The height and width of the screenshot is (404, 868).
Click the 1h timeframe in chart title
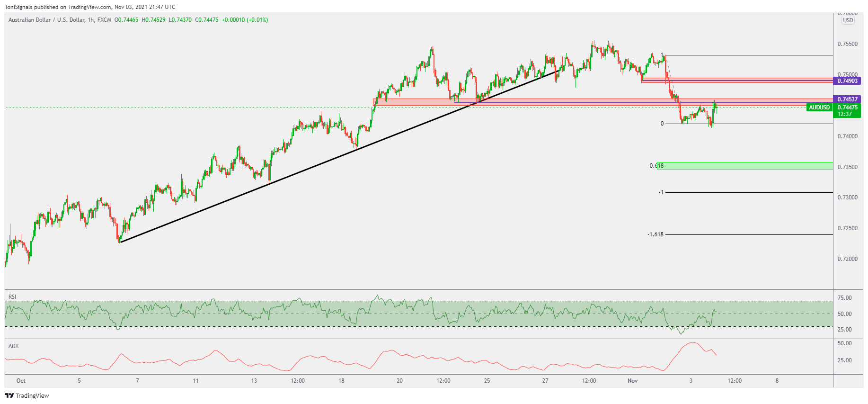91,20
